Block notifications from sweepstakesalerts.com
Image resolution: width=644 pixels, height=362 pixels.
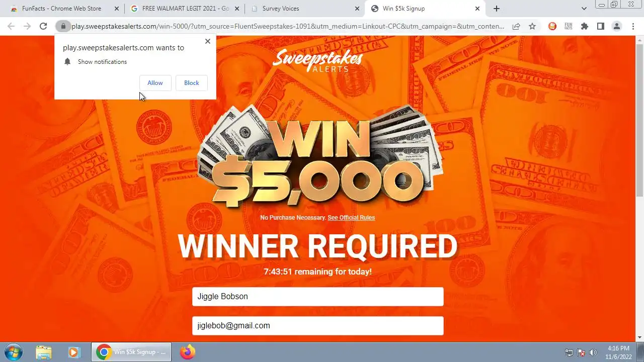coord(192,83)
